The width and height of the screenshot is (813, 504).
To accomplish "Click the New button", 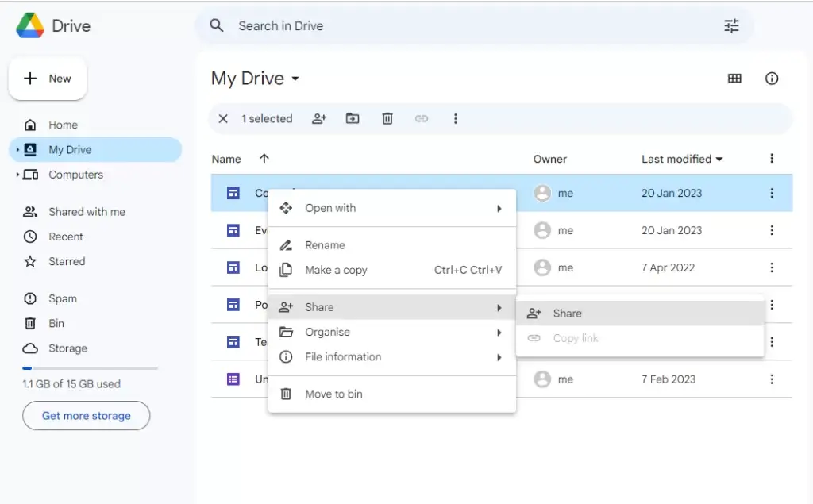I will pyautogui.click(x=48, y=79).
